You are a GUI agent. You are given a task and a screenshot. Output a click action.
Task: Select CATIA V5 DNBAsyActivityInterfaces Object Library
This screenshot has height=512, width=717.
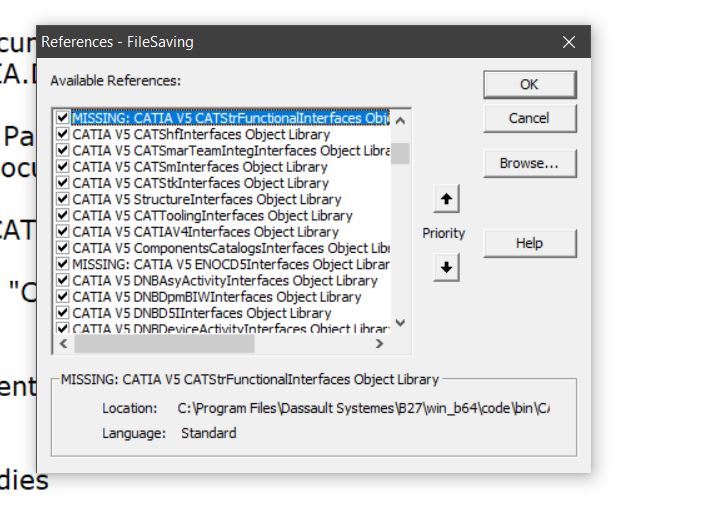pos(225,281)
